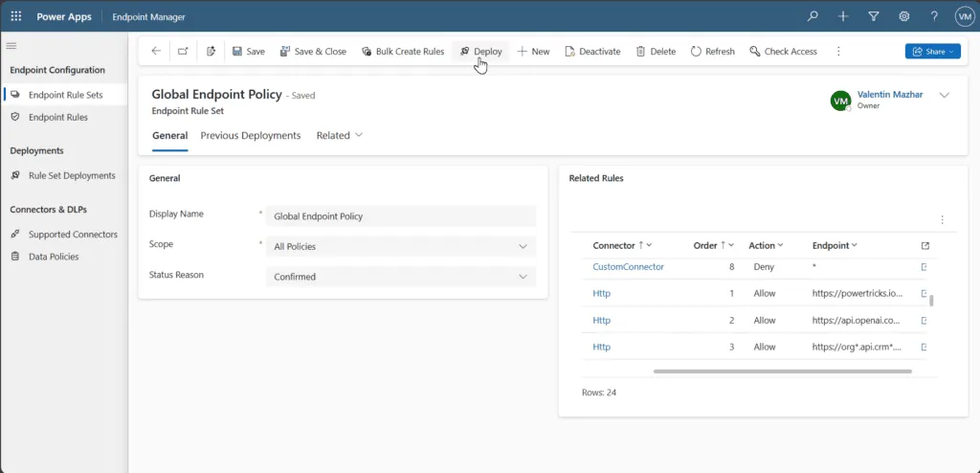Open record icon in org*.api.crm row

(x=924, y=348)
